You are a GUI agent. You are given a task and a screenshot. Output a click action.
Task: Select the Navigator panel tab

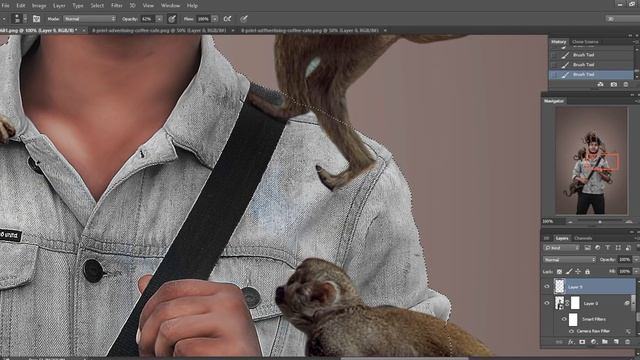tap(554, 101)
